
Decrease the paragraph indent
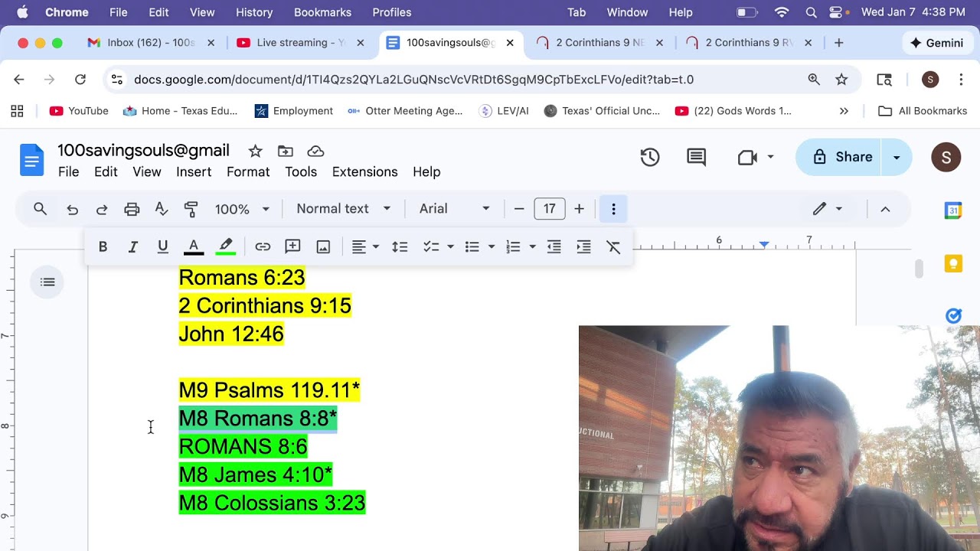click(x=554, y=246)
